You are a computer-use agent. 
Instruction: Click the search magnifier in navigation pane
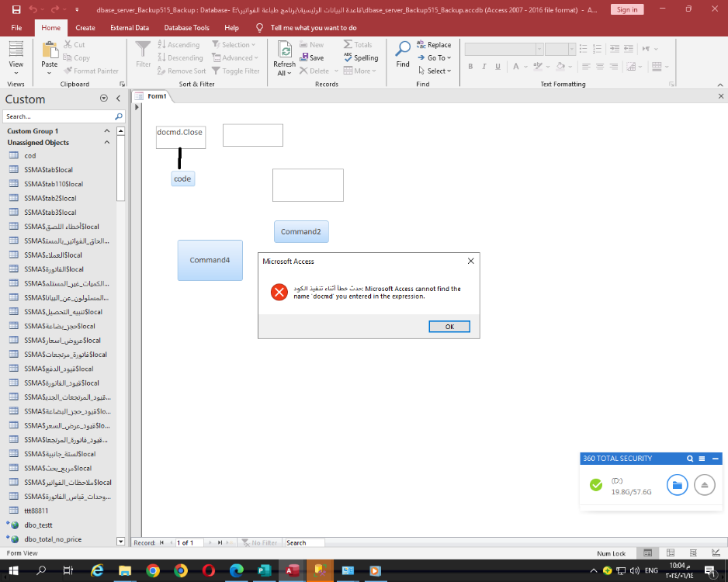pos(119,116)
